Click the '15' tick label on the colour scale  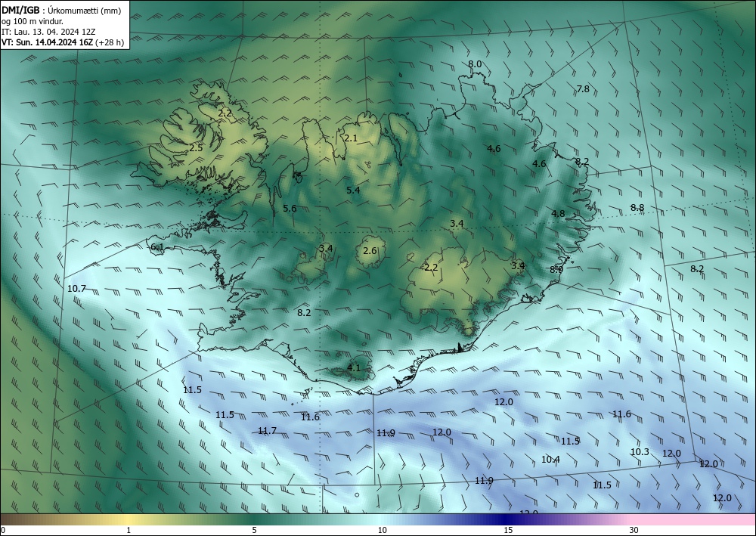508,530
